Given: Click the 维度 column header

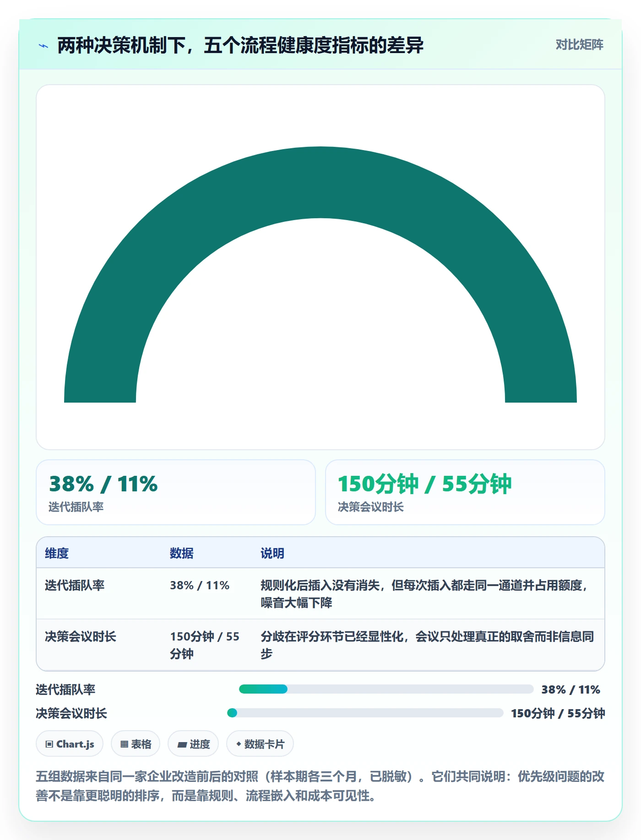Looking at the screenshot, I should pos(57,553).
